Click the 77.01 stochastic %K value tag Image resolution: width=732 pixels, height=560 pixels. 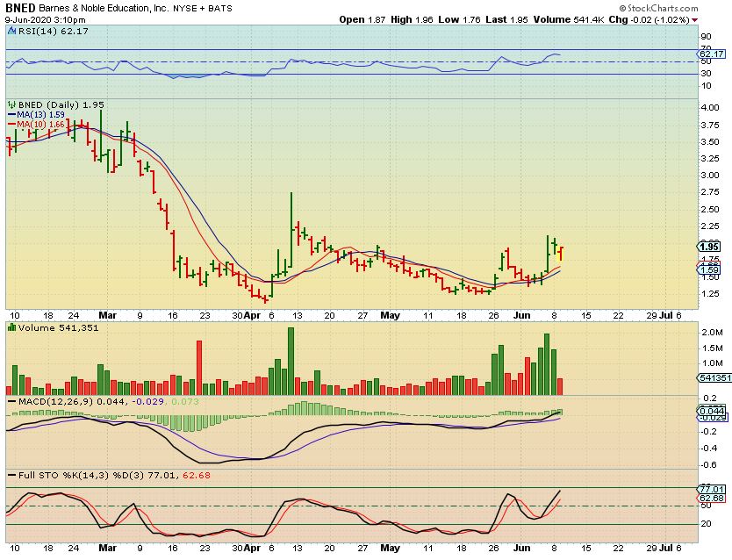point(712,489)
